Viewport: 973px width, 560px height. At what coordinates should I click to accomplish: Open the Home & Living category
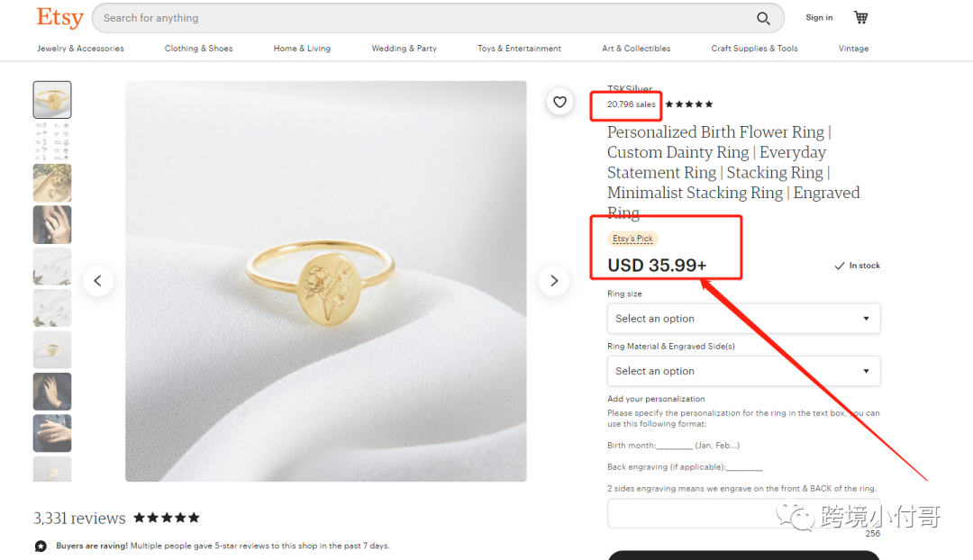301,49
